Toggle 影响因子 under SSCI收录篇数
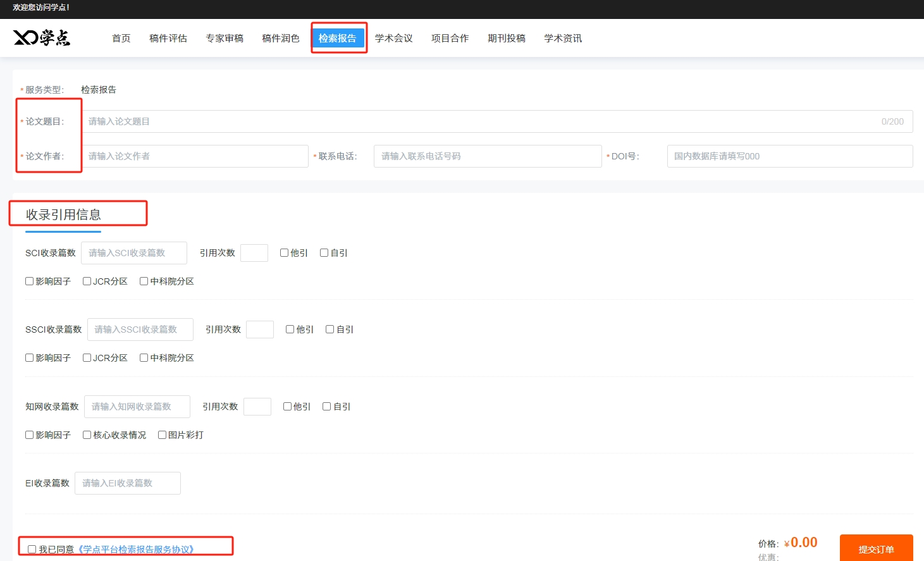This screenshot has height=561, width=924. pos(29,358)
